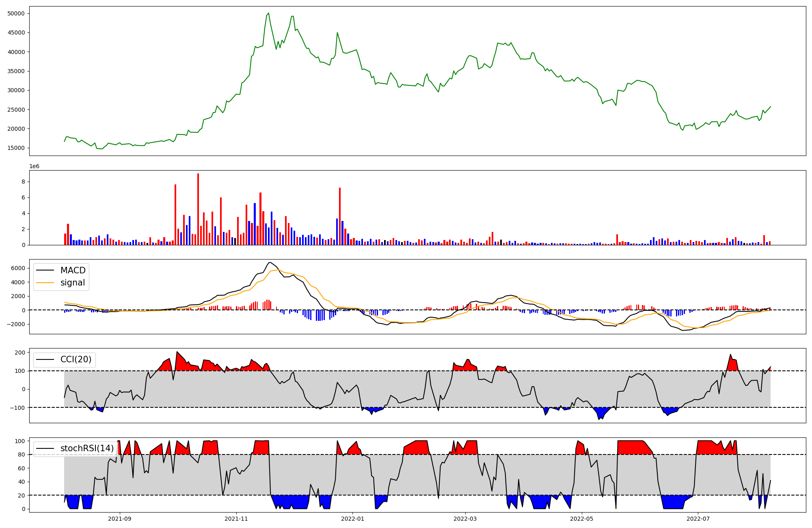Click the 50000 price axis tick label

16,13
